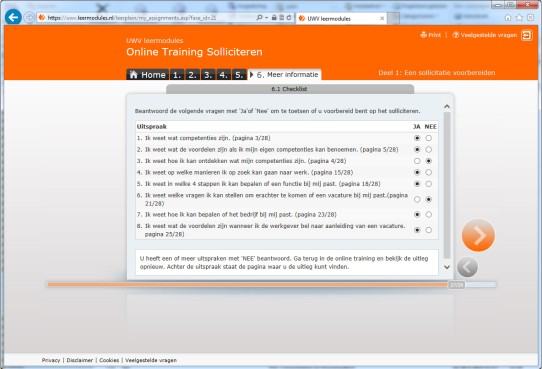Click the lock security icon in address bar
This screenshot has height=369, width=542.
[274, 18]
